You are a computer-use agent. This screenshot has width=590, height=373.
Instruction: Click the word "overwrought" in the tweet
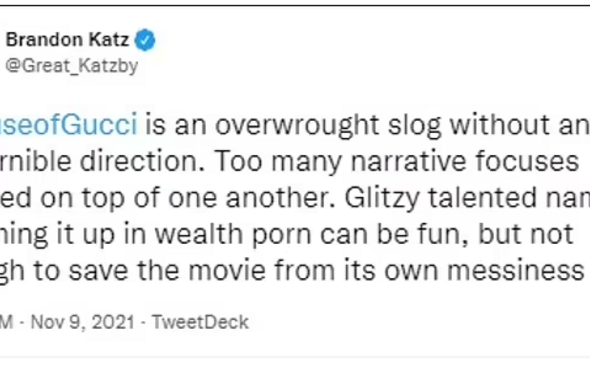(297, 125)
